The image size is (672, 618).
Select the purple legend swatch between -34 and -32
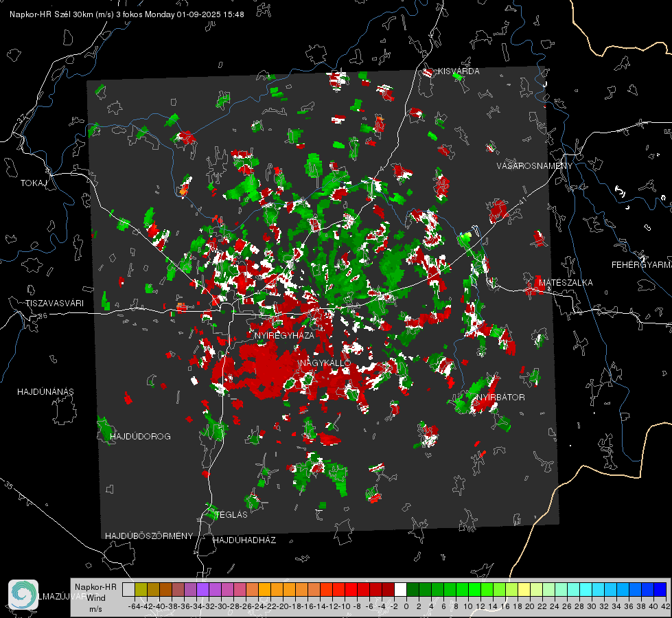click(202, 590)
